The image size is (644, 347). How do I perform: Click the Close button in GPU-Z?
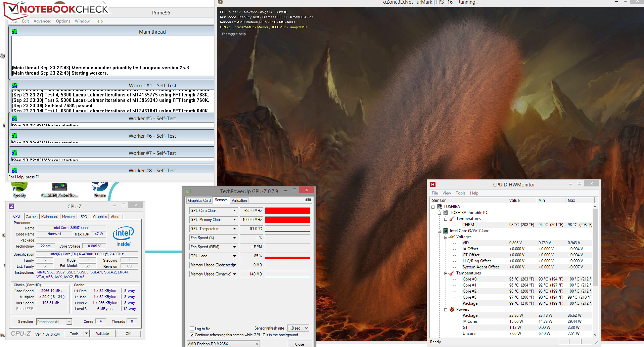click(300, 344)
